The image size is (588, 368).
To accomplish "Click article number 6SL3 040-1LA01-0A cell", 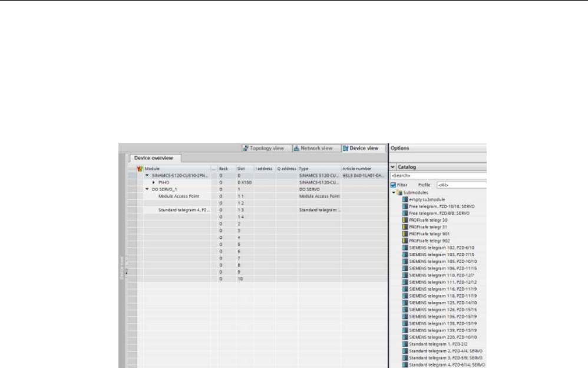I will pyautogui.click(x=363, y=175).
